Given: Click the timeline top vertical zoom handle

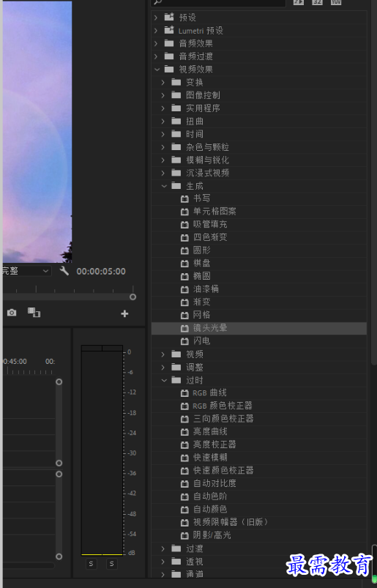Looking at the screenshot, I should pyautogui.click(x=59, y=382).
